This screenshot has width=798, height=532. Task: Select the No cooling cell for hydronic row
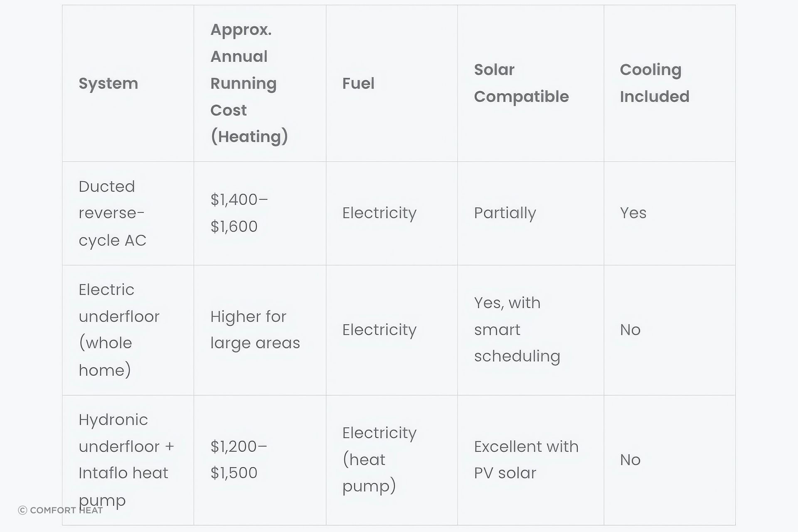coord(670,460)
